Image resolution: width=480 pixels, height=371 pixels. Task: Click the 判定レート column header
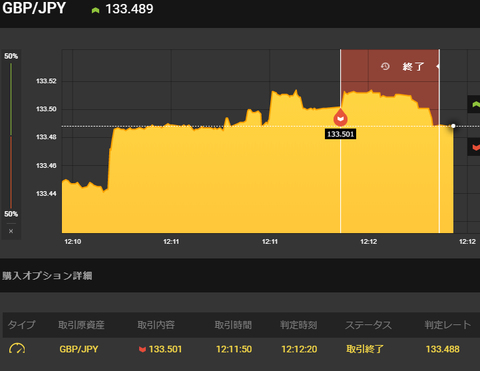point(448,325)
